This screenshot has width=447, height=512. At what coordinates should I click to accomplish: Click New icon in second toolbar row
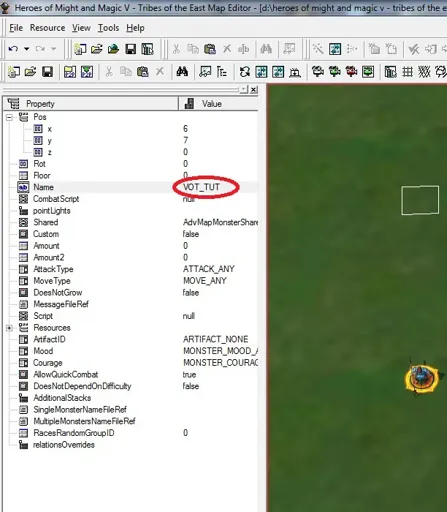pos(14,72)
